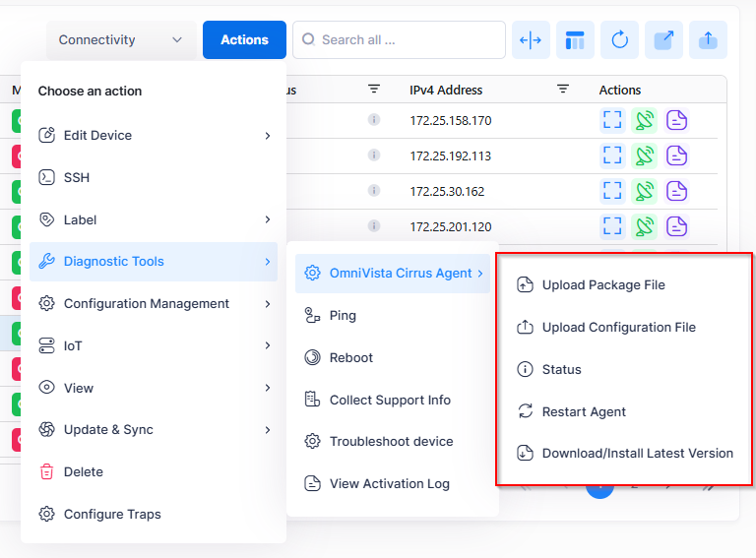Click purple log icon for device 172.25.30.162
Screen dimensions: 756x558
pos(676,191)
